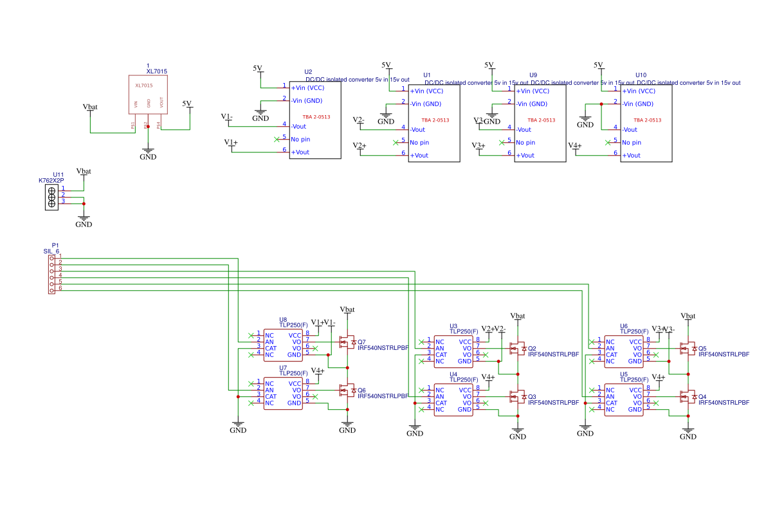The width and height of the screenshot is (757, 532).
Task: Select the Q3 MOSFET transistor
Action: coord(518,397)
